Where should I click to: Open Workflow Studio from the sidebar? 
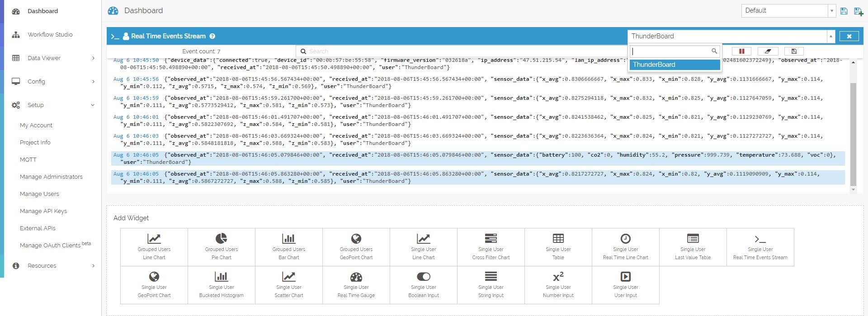click(x=50, y=34)
